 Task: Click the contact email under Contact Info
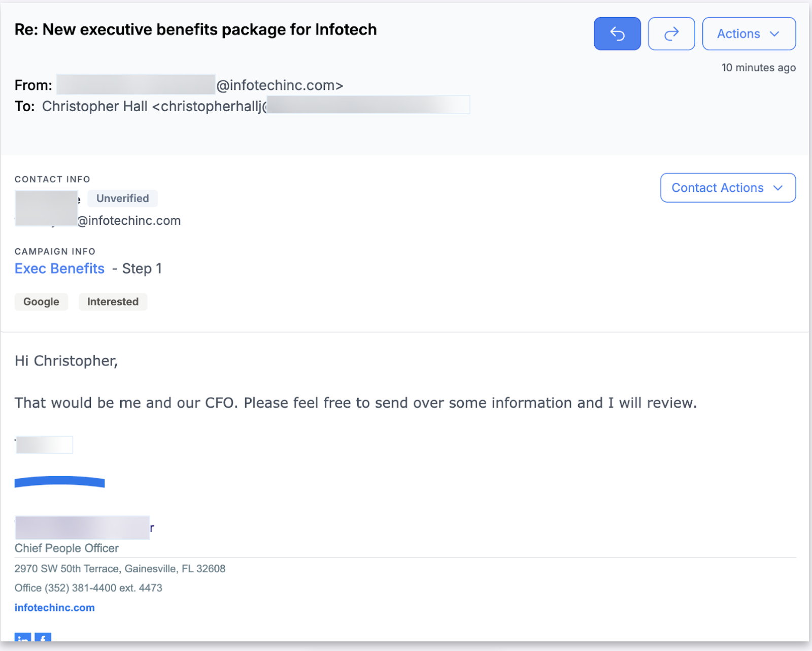tap(129, 221)
